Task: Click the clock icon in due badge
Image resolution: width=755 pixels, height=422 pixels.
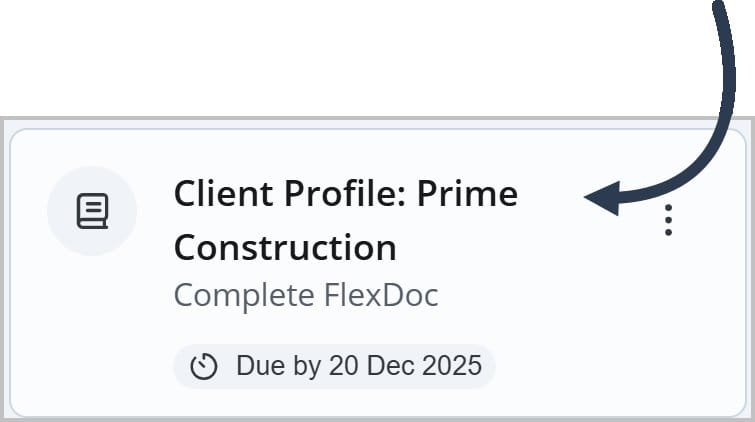Action: point(204,366)
